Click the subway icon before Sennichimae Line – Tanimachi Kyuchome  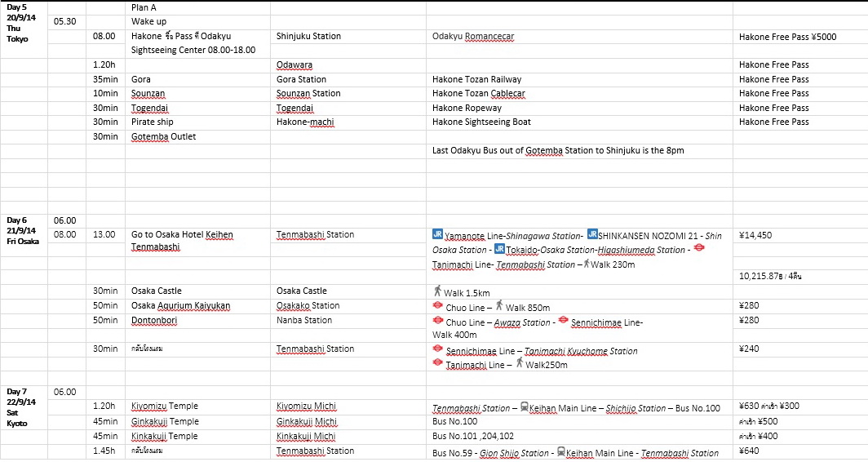pyautogui.click(x=437, y=349)
